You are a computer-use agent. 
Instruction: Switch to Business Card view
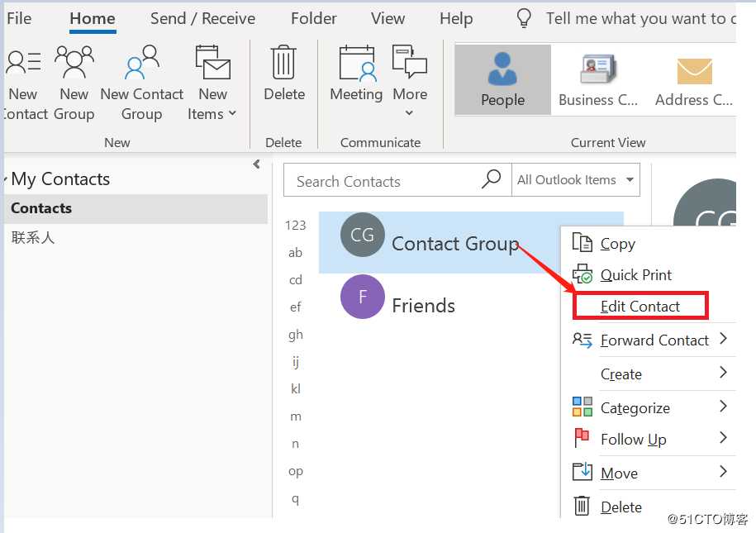598,79
